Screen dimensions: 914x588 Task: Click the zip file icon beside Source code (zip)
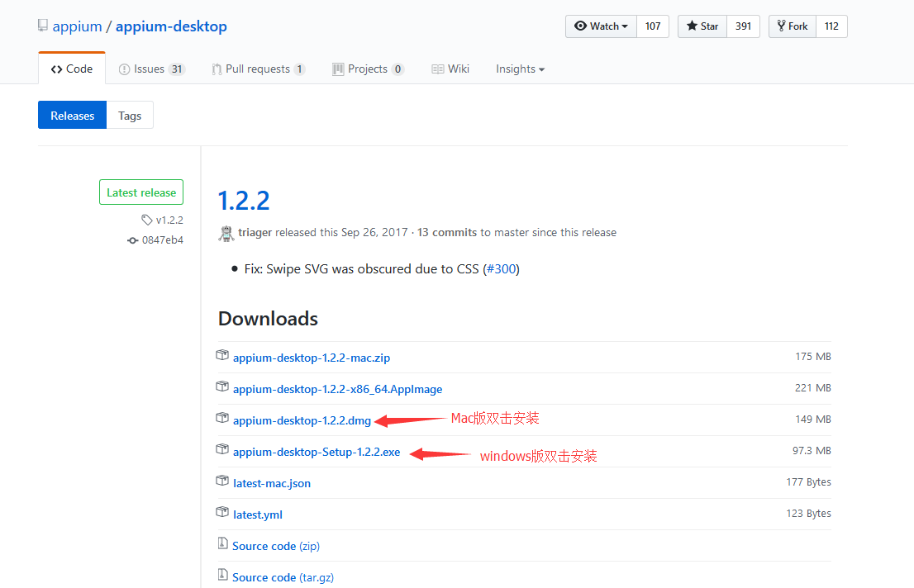pos(222,543)
